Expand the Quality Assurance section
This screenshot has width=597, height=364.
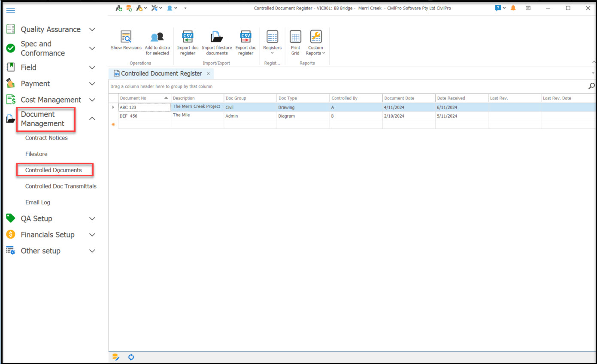coord(92,30)
